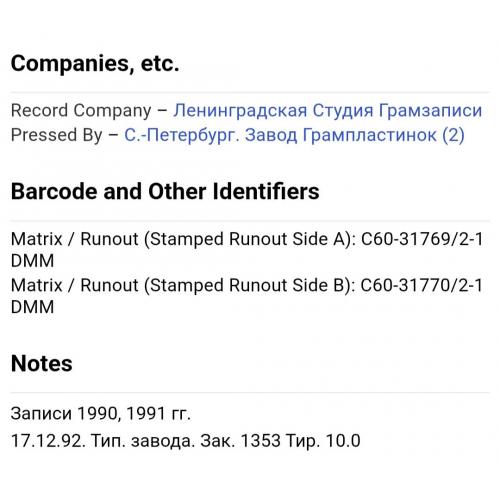Click the DMM text under Side A
Image resolution: width=500 pixels, height=500 pixels.
point(32,261)
